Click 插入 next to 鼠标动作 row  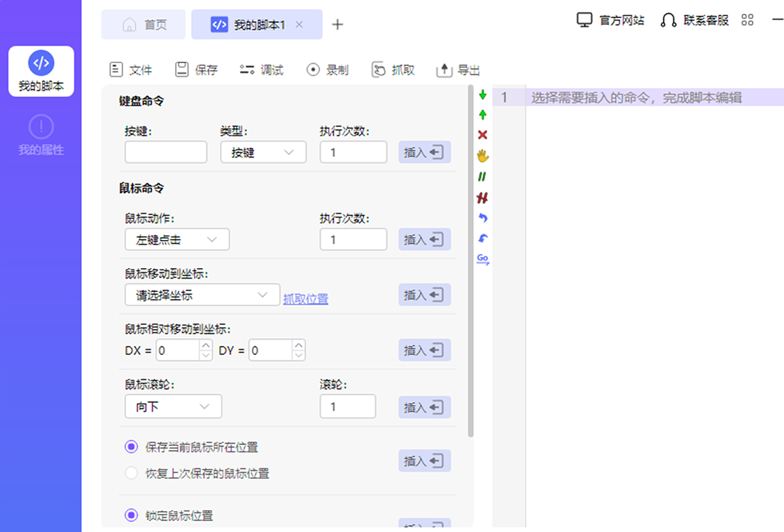[424, 239]
